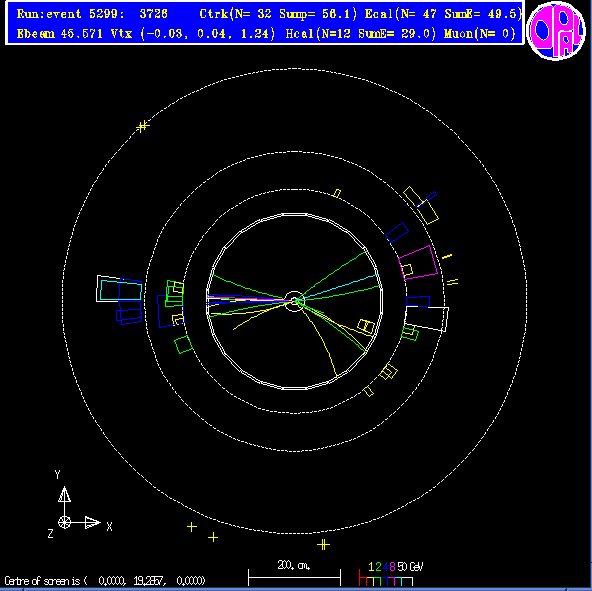Click the X axis arrow of the coordinate indicator
Screen dimensions: 592x591
tap(92, 522)
